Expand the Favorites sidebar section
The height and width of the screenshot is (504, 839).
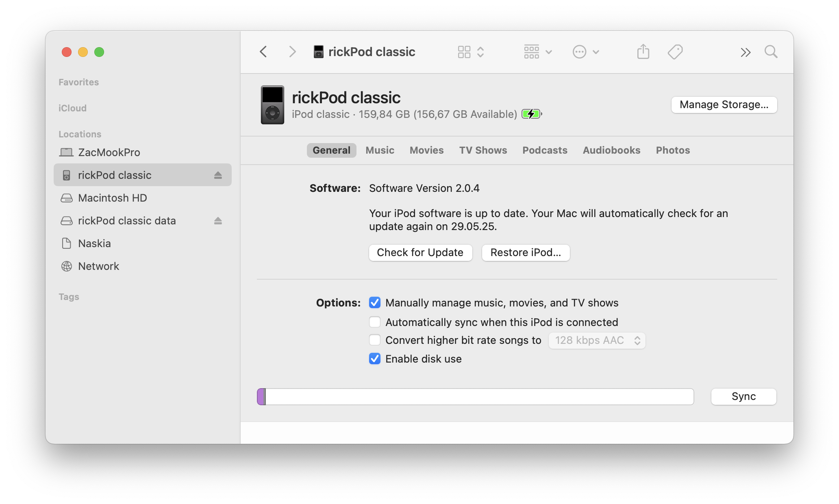[x=78, y=82]
